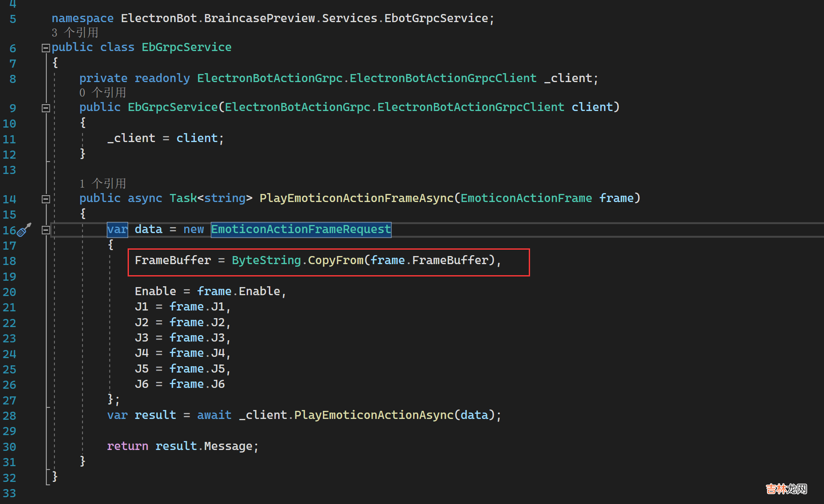Click the watermark logo in the bottom-right corner
This screenshot has width=824, height=504.
pyautogui.click(x=786, y=489)
